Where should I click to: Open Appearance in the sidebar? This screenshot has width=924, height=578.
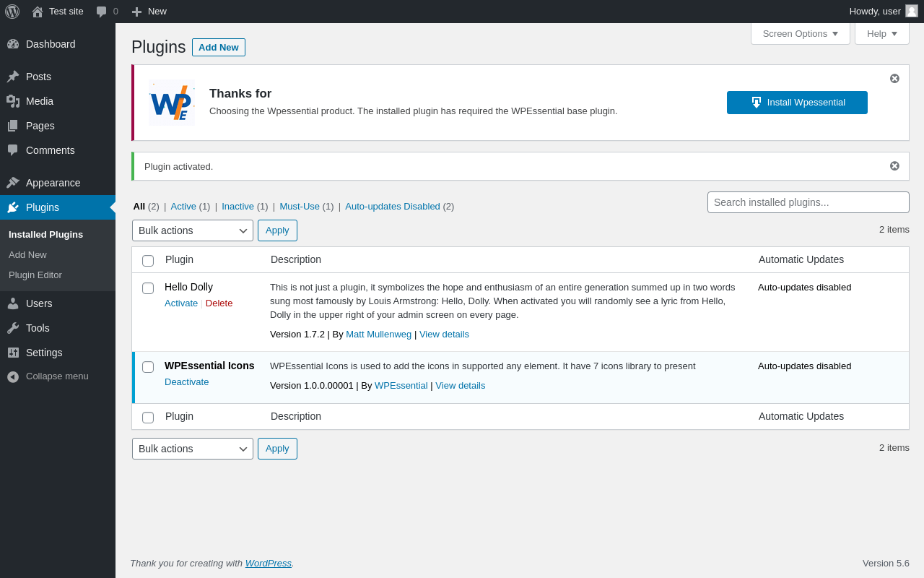(x=58, y=183)
